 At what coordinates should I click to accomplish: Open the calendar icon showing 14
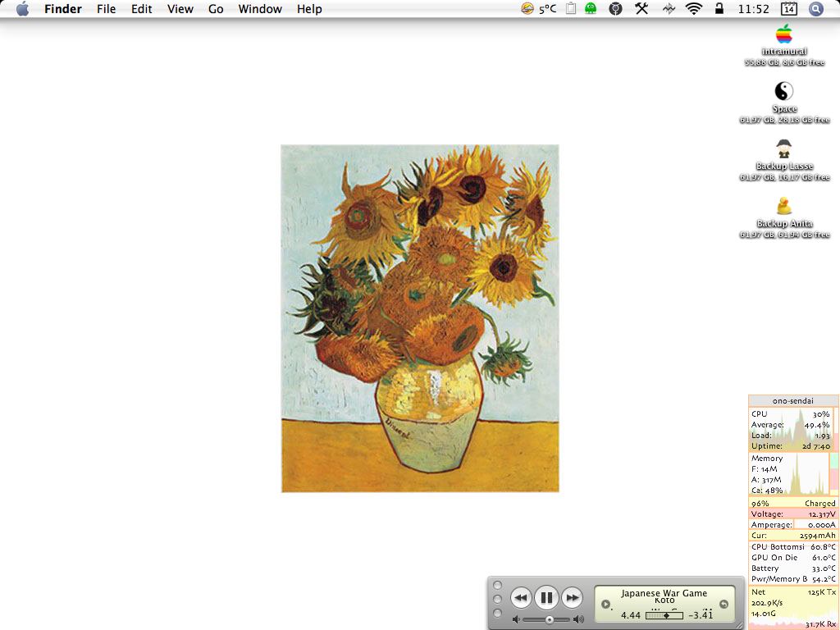tap(789, 8)
